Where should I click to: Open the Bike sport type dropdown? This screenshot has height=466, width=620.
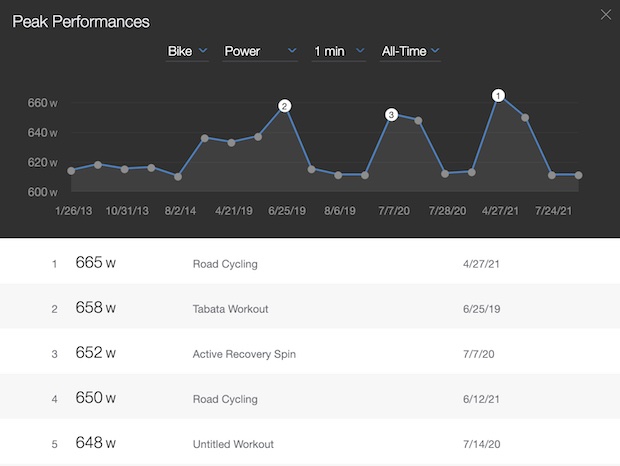pyautogui.click(x=187, y=51)
